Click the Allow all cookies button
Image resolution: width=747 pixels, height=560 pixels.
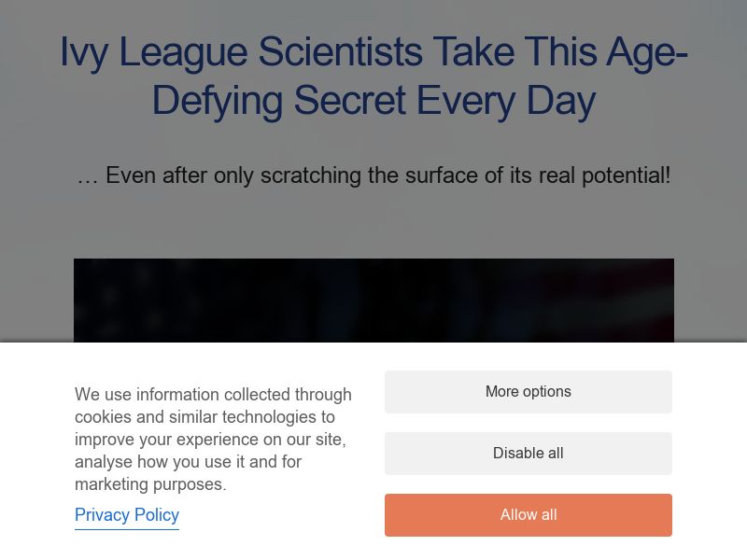(528, 515)
